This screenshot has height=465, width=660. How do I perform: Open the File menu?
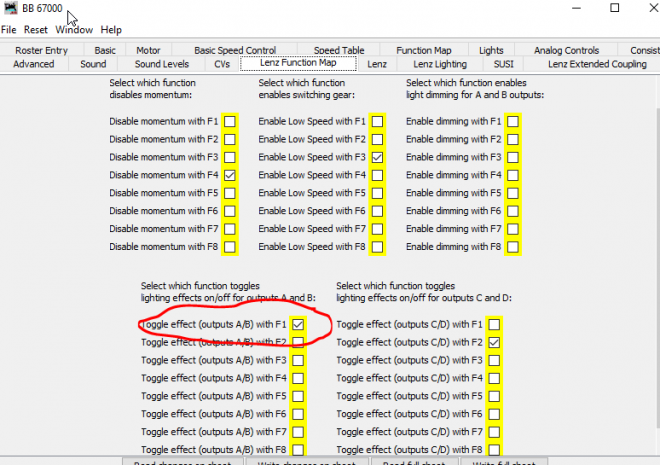[x=8, y=30]
